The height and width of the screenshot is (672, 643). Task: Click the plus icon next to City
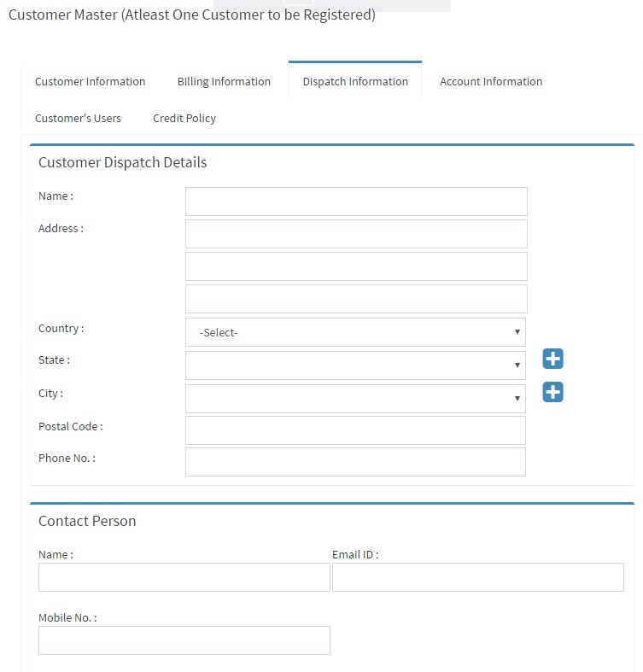tap(552, 392)
